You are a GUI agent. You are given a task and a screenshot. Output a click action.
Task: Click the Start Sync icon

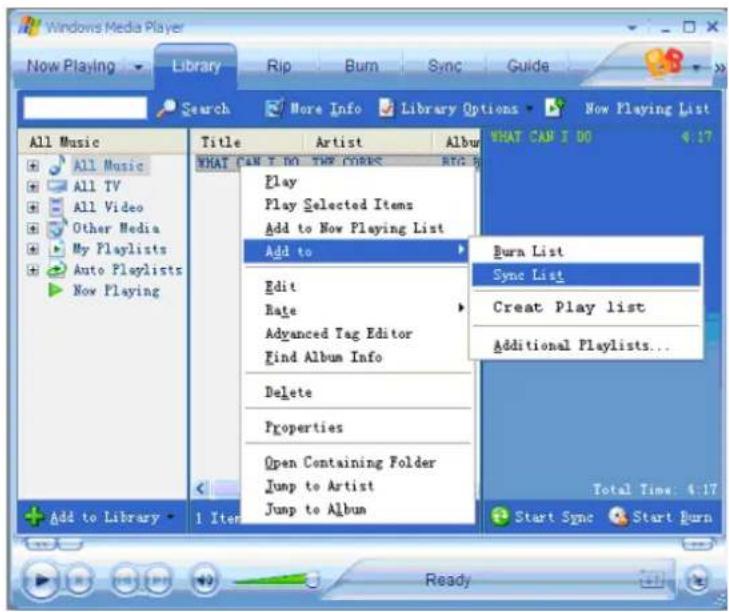click(x=500, y=517)
